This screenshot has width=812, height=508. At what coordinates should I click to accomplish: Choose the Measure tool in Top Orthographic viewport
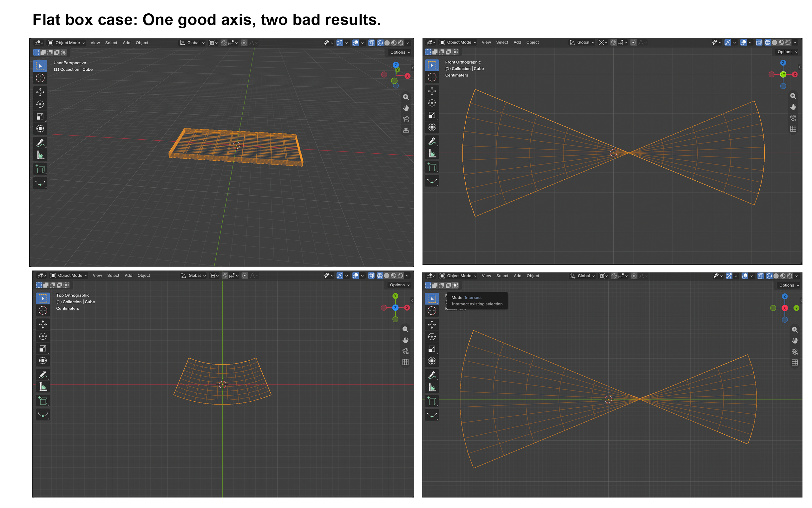pos(43,387)
